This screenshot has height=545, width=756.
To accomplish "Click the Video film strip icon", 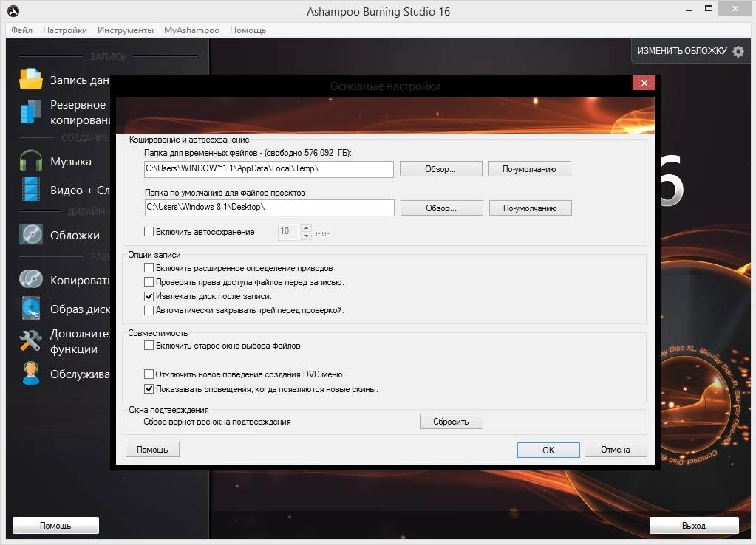I will [x=31, y=189].
